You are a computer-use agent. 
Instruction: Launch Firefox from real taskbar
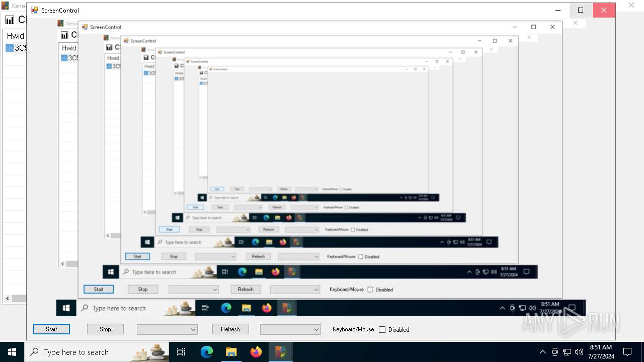[x=256, y=352]
